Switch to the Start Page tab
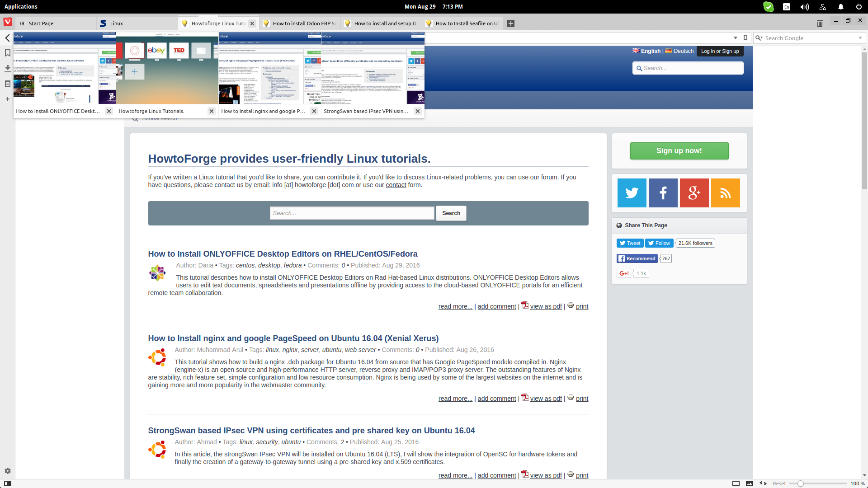868x488 pixels. 56,23
